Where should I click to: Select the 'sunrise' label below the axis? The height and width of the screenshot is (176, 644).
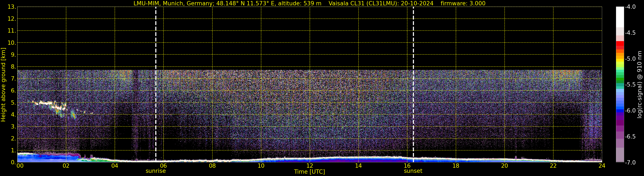155,171
